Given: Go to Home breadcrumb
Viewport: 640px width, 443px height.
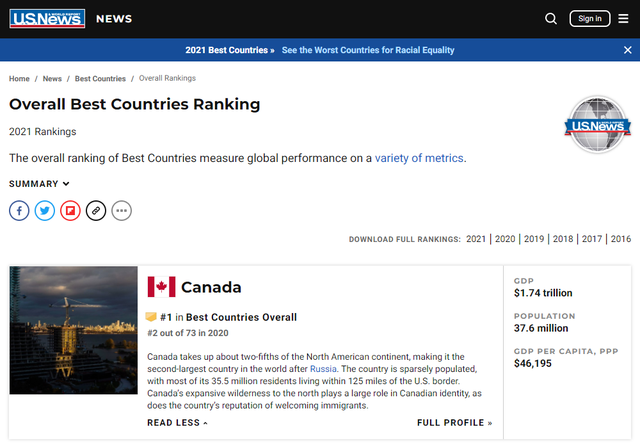Looking at the screenshot, I should point(19,78).
